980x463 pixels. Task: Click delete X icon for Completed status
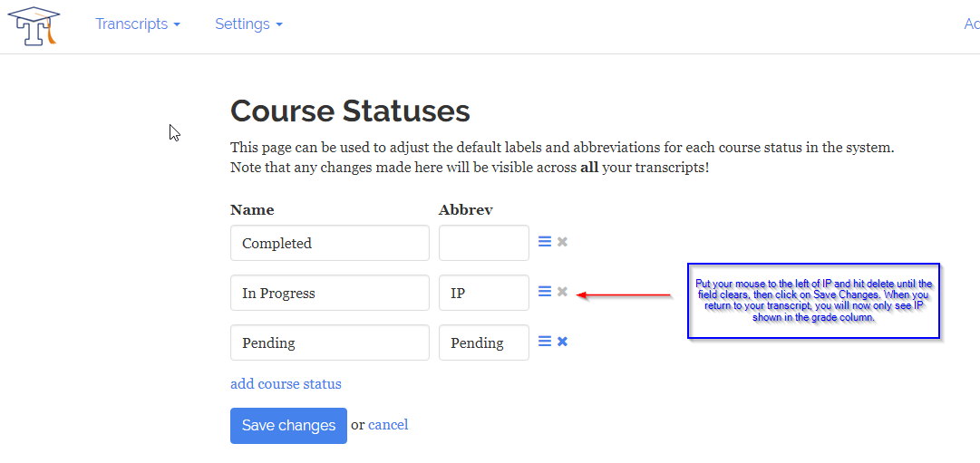tap(562, 242)
